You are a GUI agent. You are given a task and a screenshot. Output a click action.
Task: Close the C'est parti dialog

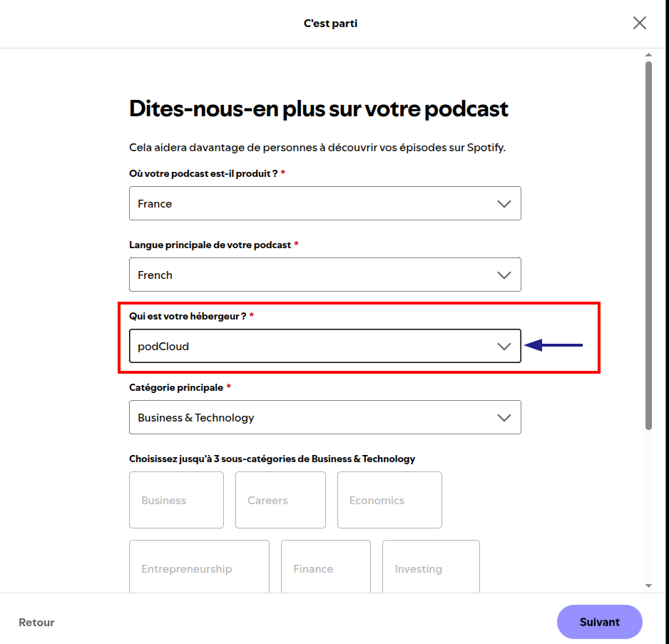pyautogui.click(x=639, y=23)
